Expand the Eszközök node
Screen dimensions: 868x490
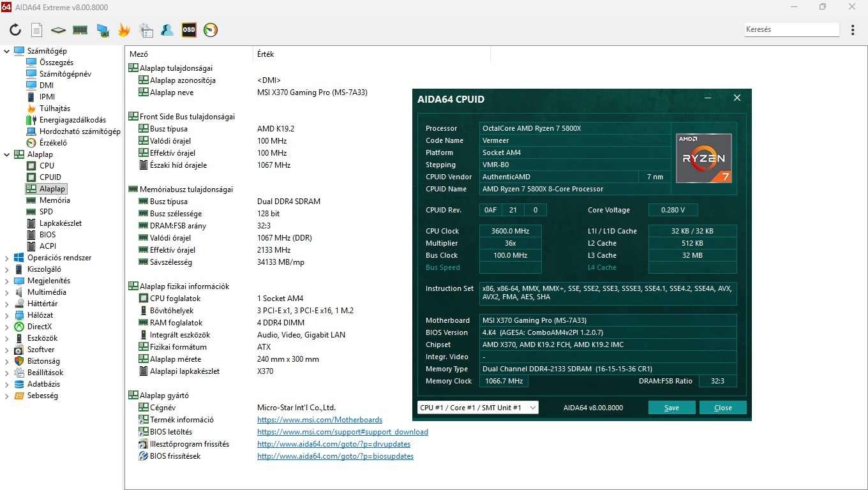click(7, 338)
